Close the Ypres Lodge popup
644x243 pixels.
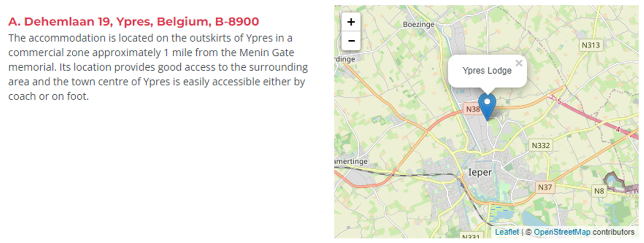point(519,63)
